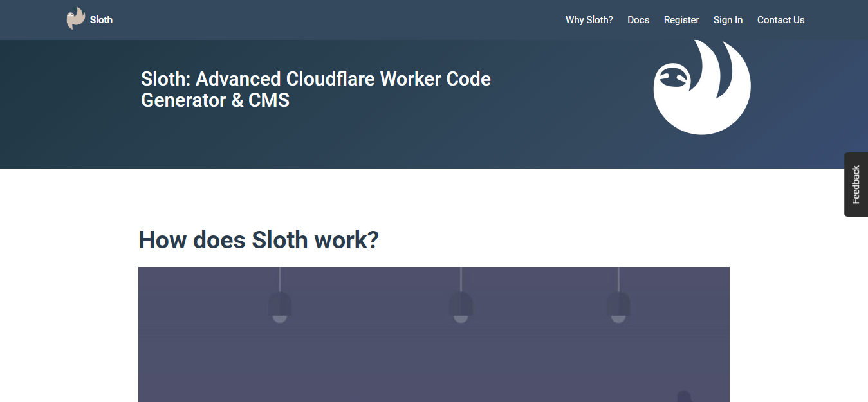Open the Register link
868x402 pixels.
pos(681,20)
